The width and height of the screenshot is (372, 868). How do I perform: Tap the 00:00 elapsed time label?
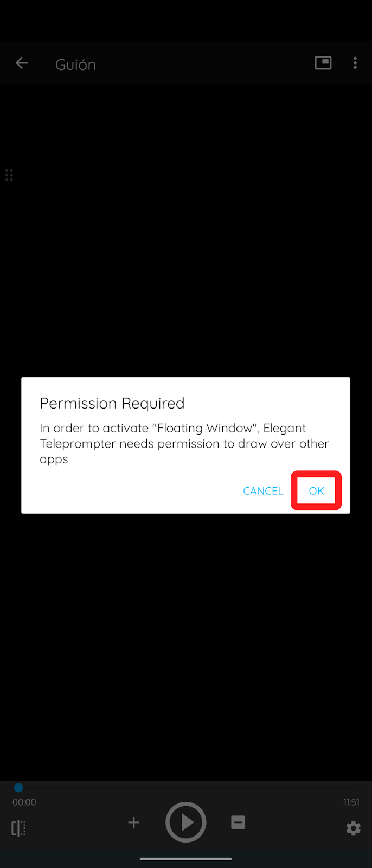(24, 802)
